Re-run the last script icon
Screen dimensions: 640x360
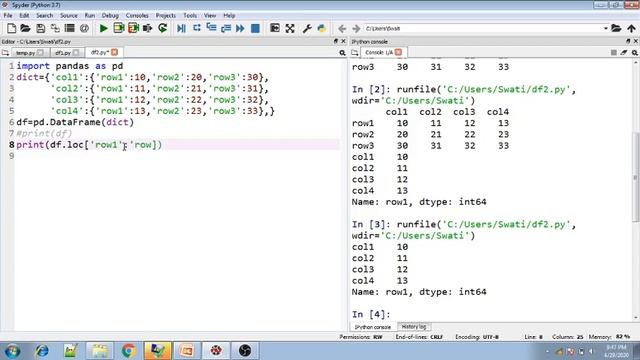point(162,28)
